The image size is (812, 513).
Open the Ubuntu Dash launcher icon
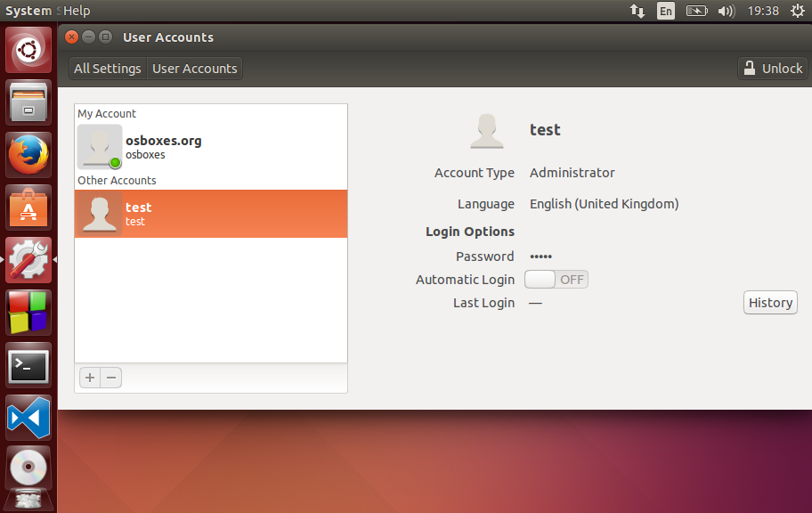28,50
